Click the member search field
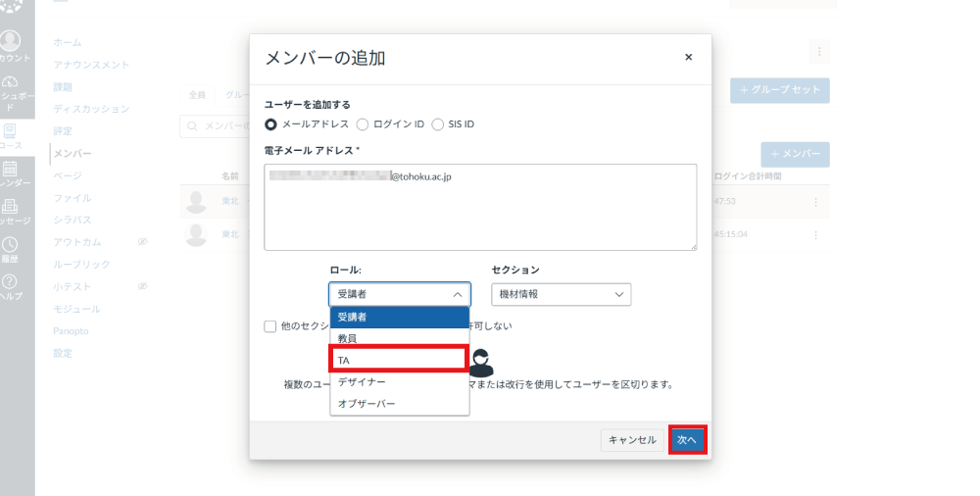The height and width of the screenshot is (496, 980). coord(215,126)
